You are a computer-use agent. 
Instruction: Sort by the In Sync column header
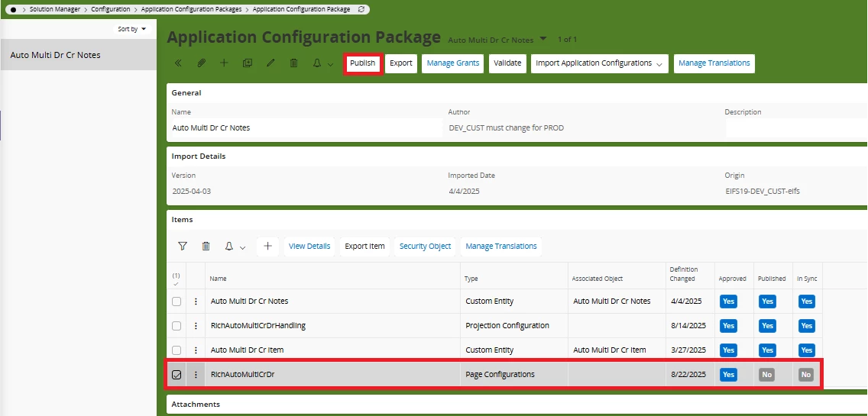(807, 279)
